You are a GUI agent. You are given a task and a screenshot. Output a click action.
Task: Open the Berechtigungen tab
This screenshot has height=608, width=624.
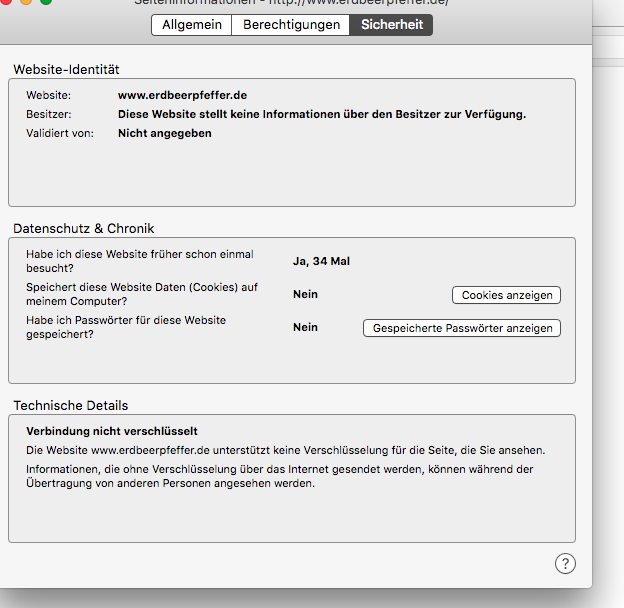(x=291, y=25)
